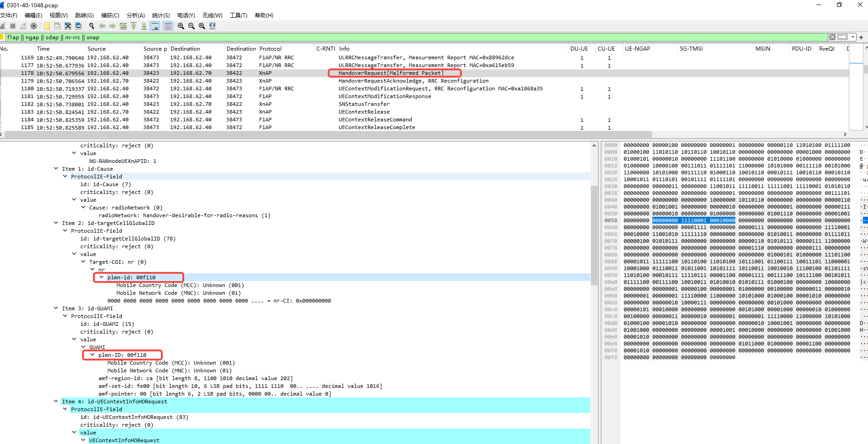
Task: Sort by the Info column header
Action: tap(453, 49)
